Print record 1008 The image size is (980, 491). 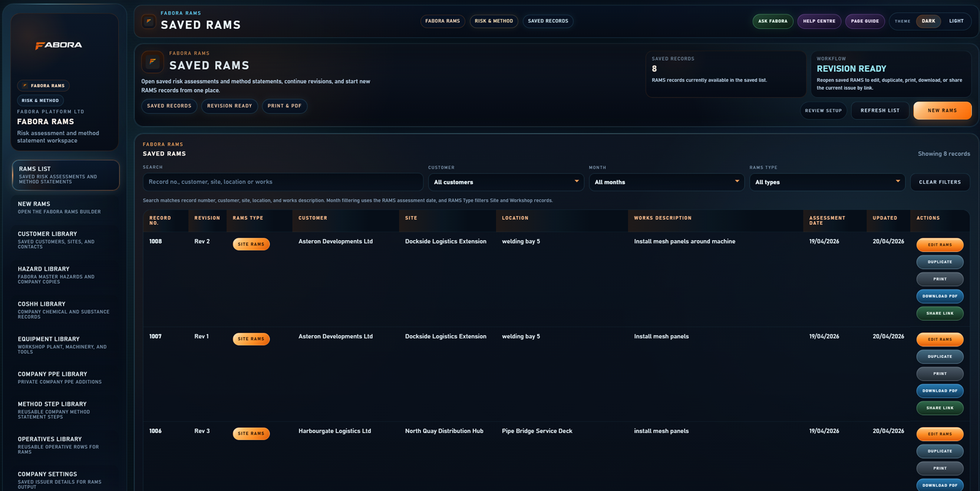940,279
